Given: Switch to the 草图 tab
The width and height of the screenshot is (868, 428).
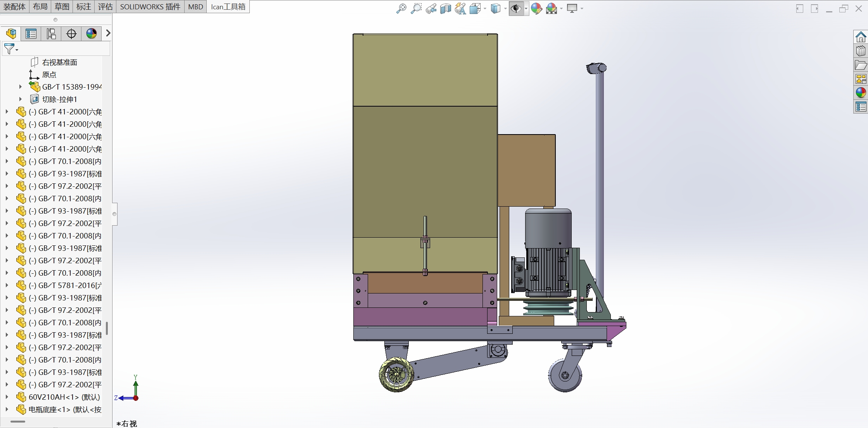Looking at the screenshot, I should (x=62, y=7).
